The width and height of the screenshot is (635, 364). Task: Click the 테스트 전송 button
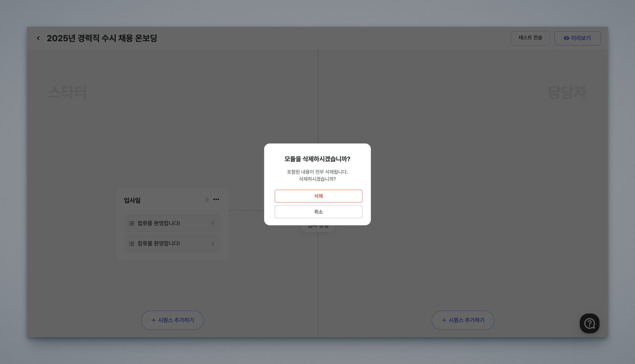[530, 38]
